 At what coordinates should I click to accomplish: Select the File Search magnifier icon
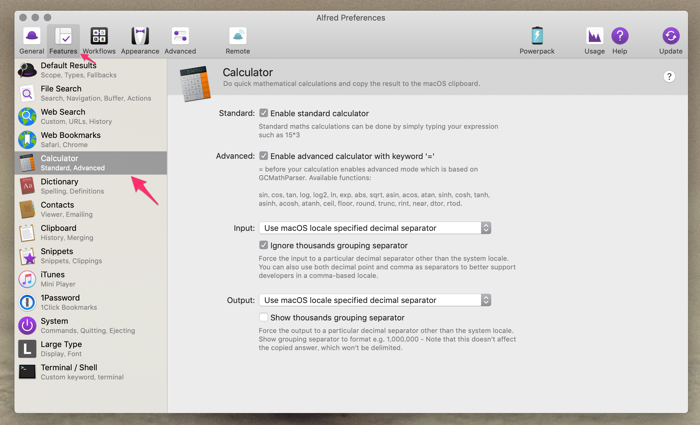(27, 93)
